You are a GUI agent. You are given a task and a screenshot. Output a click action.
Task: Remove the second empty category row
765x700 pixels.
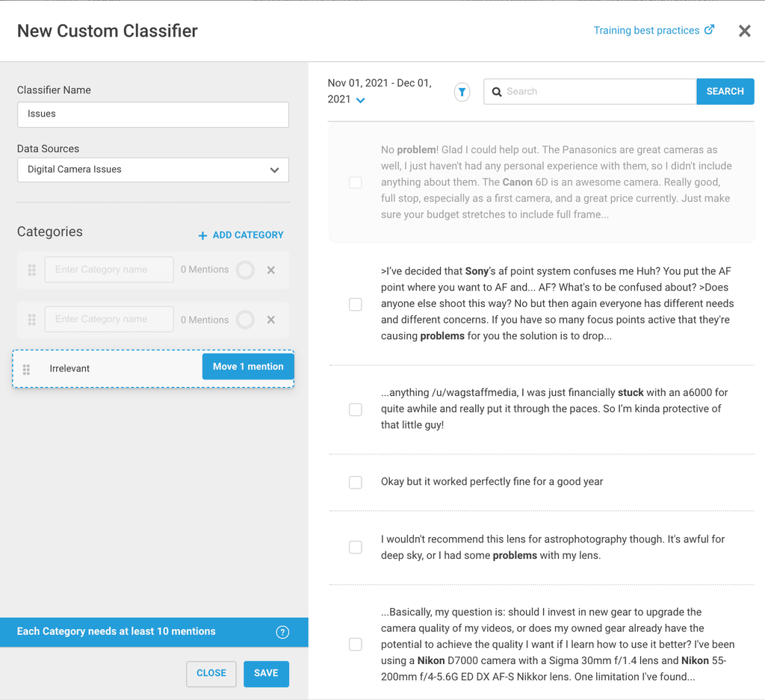271,320
